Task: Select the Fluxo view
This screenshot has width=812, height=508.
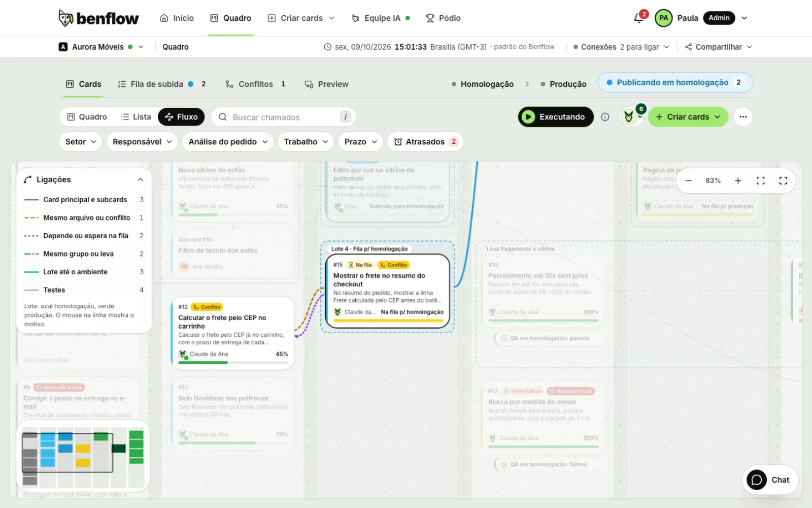Action: (181, 117)
